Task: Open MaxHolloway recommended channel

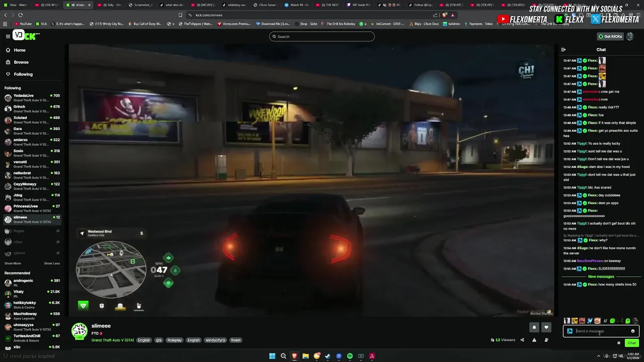Action: coord(32,315)
